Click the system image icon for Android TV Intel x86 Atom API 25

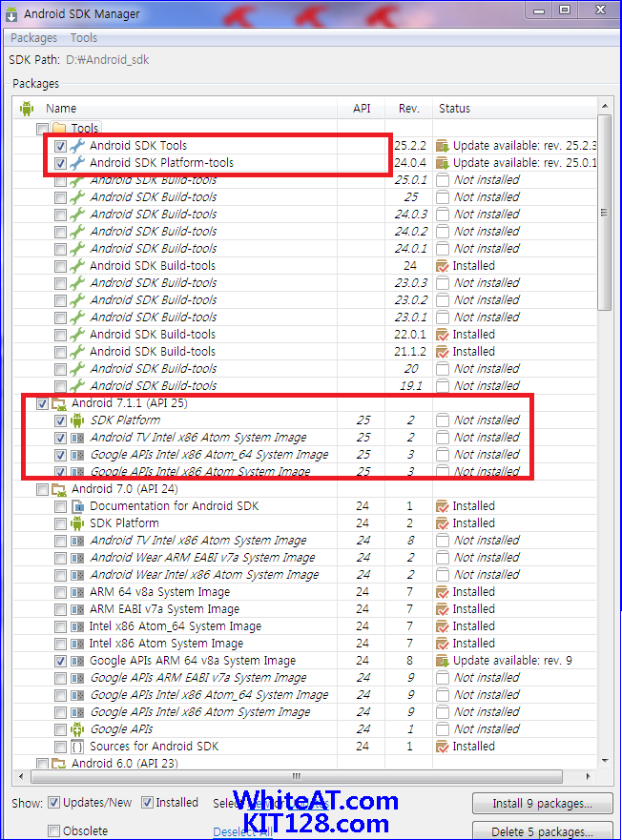click(x=78, y=439)
